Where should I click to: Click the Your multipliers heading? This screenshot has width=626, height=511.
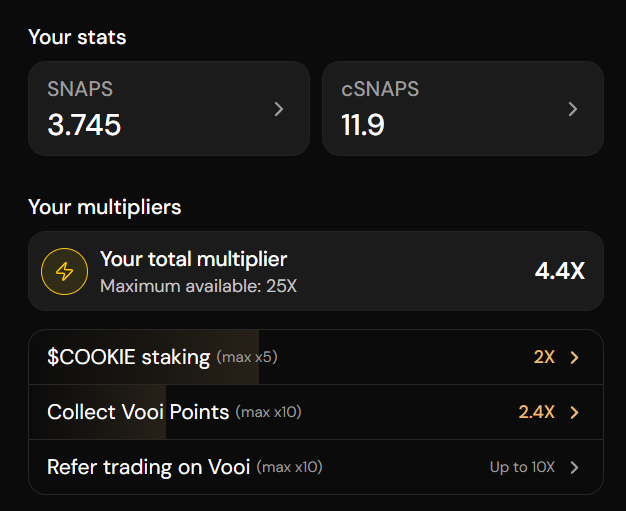coord(104,208)
